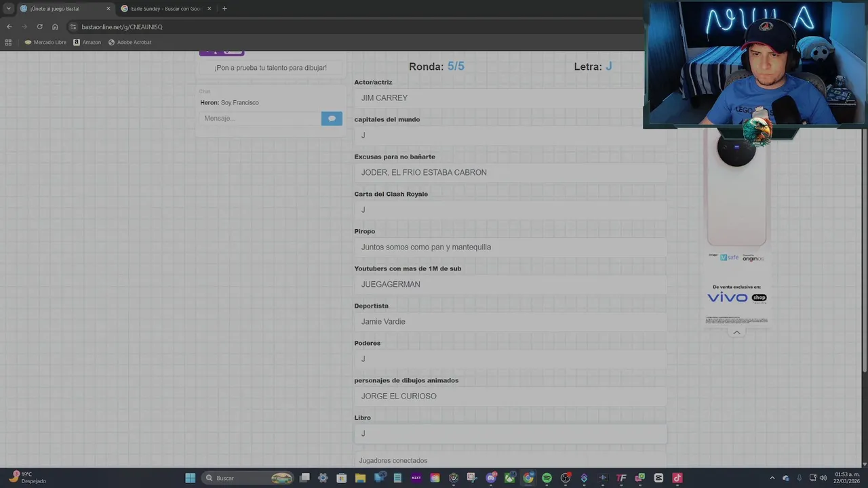Open Task View from the taskbar
The image size is (868, 488).
(305, 478)
